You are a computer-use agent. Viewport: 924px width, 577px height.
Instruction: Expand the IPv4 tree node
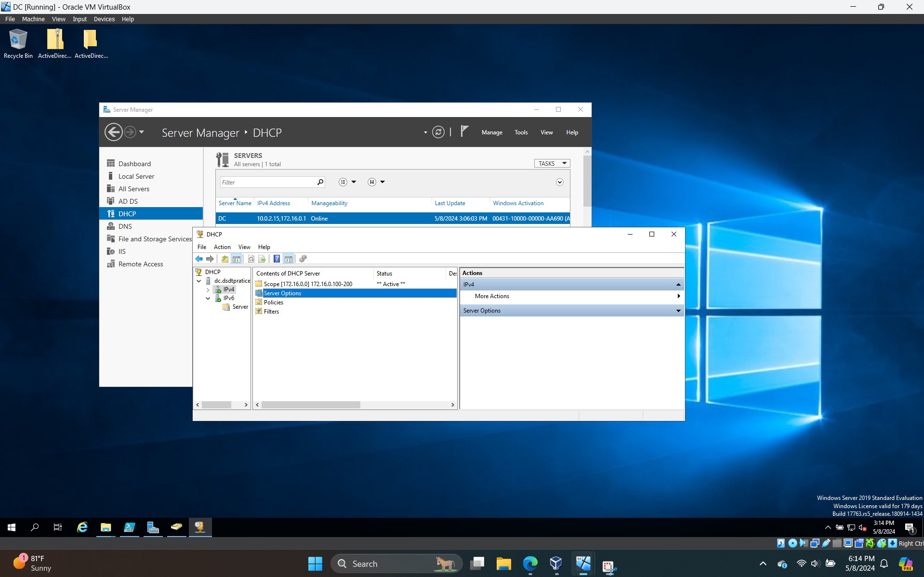(208, 290)
